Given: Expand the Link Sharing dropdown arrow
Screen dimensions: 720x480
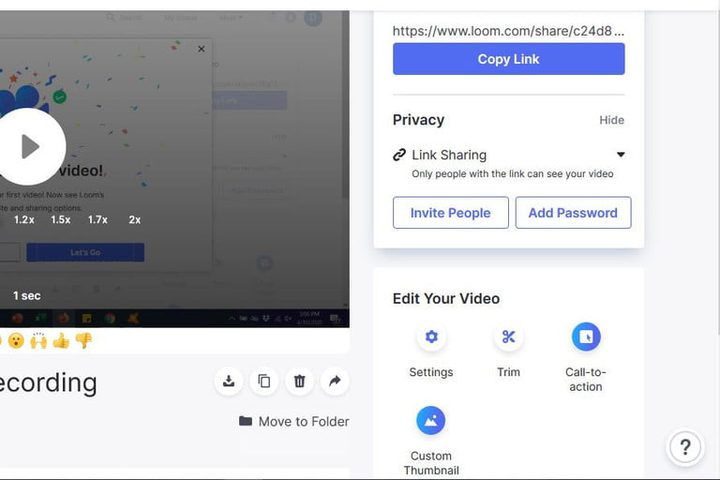Looking at the screenshot, I should 620,154.
